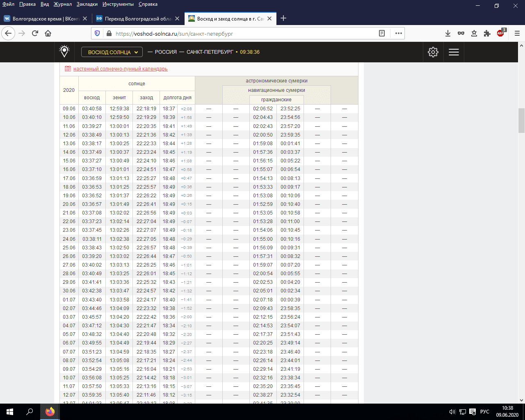Open the desktop sun-moon calendar link
This screenshot has height=420, width=525.
tap(121, 69)
